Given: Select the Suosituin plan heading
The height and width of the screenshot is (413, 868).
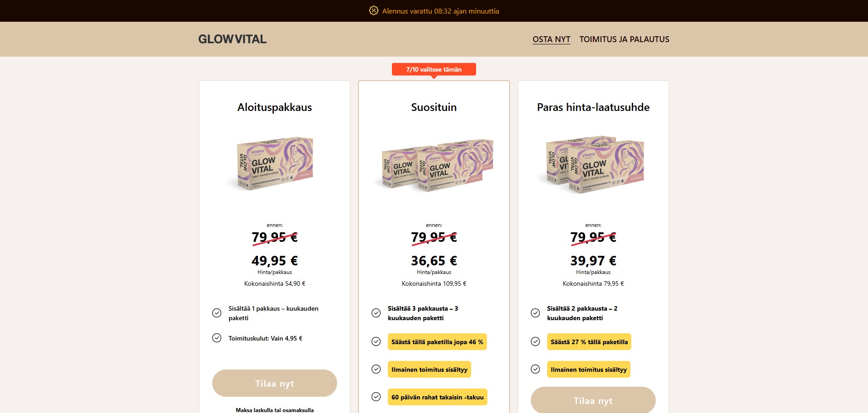Looking at the screenshot, I should tap(434, 107).
